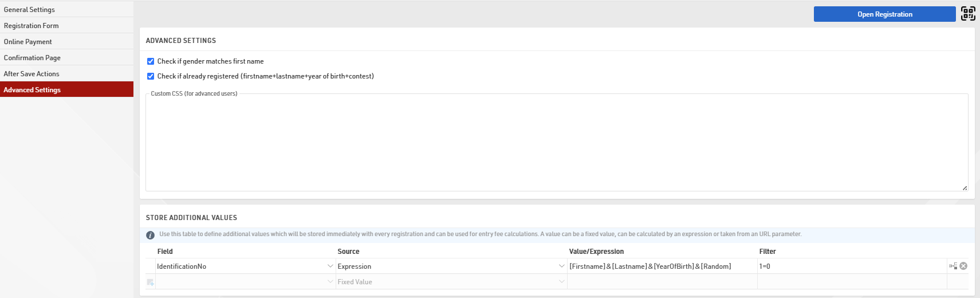Expand the IdentificationNo field dropdown
Screen dimensions: 980x298
330,266
